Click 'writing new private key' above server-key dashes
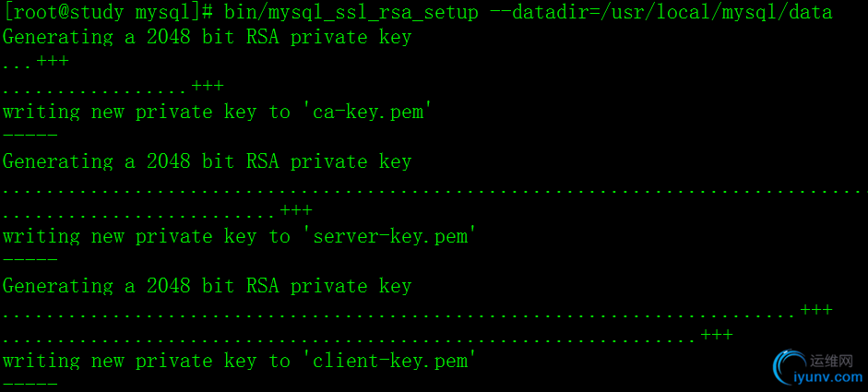The width and height of the screenshot is (868, 392). tap(129, 236)
